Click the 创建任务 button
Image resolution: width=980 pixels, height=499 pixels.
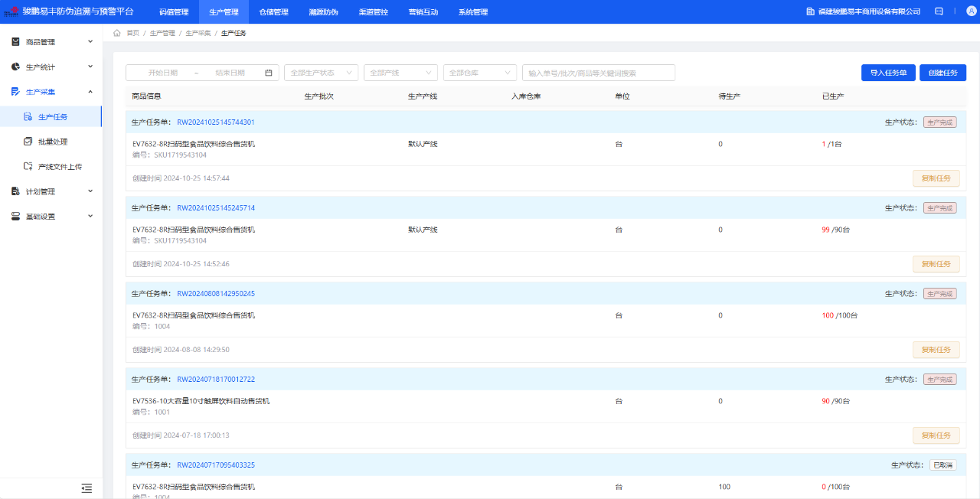coord(942,73)
